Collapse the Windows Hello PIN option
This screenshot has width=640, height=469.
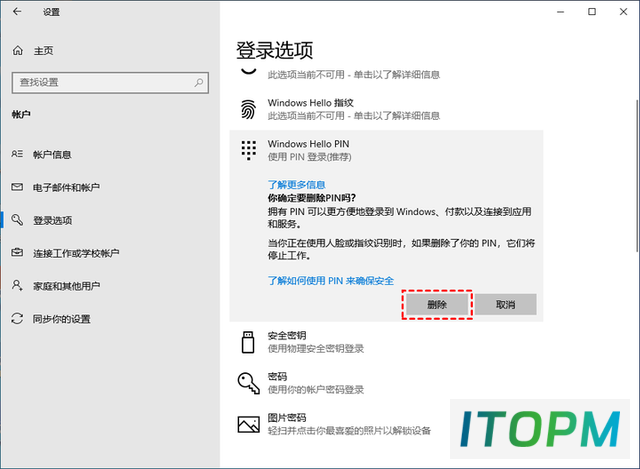386,150
